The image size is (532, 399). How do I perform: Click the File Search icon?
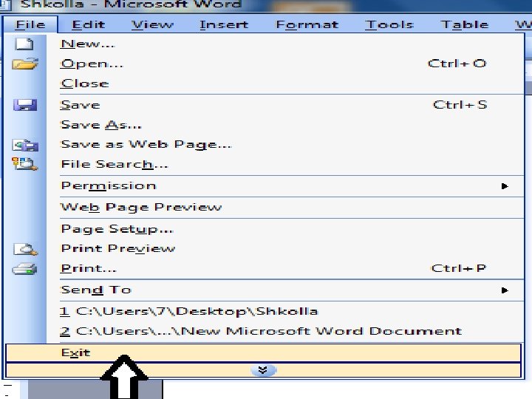click(x=25, y=164)
